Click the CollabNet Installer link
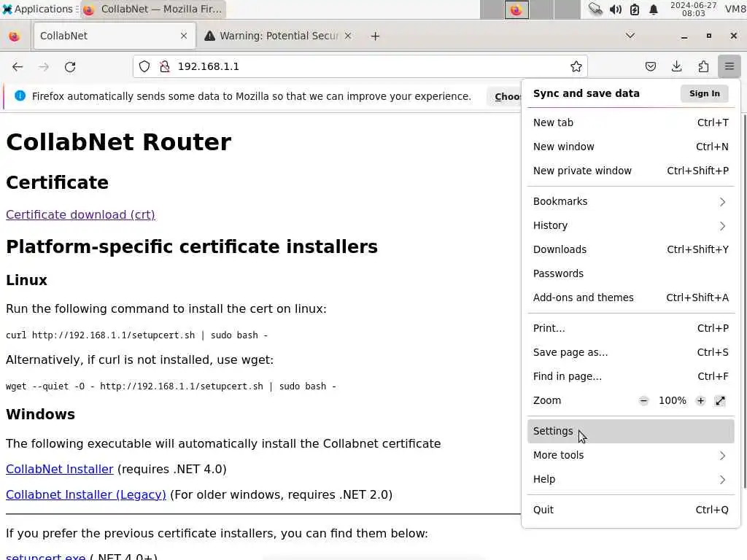This screenshot has width=747, height=560. point(60,469)
